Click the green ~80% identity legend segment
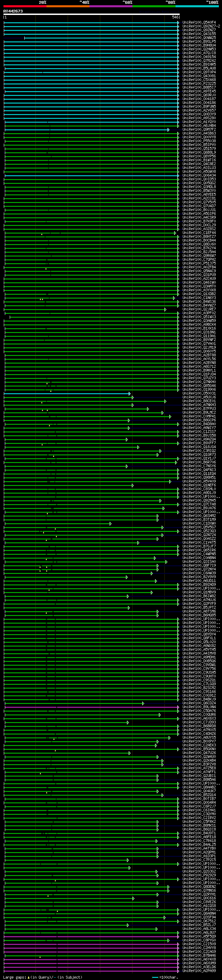The height and width of the screenshot is (980, 222). click(154, 6)
